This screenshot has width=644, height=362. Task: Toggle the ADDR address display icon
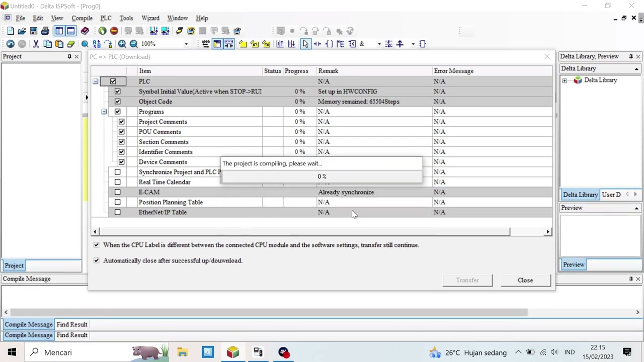point(205,44)
